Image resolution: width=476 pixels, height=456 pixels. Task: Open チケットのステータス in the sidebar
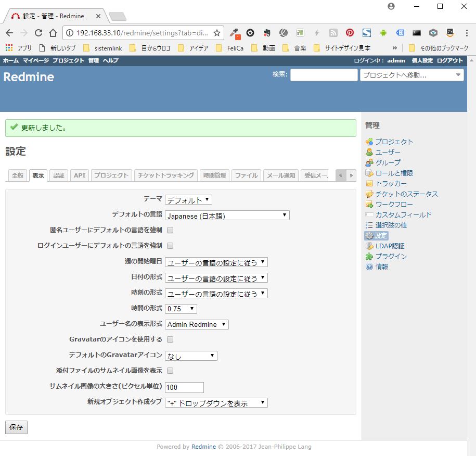tap(407, 194)
